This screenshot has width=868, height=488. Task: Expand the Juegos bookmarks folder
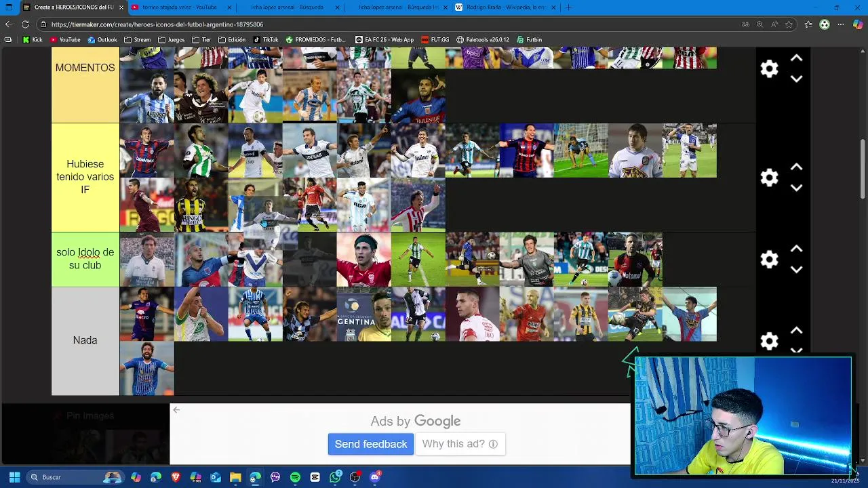tap(172, 40)
